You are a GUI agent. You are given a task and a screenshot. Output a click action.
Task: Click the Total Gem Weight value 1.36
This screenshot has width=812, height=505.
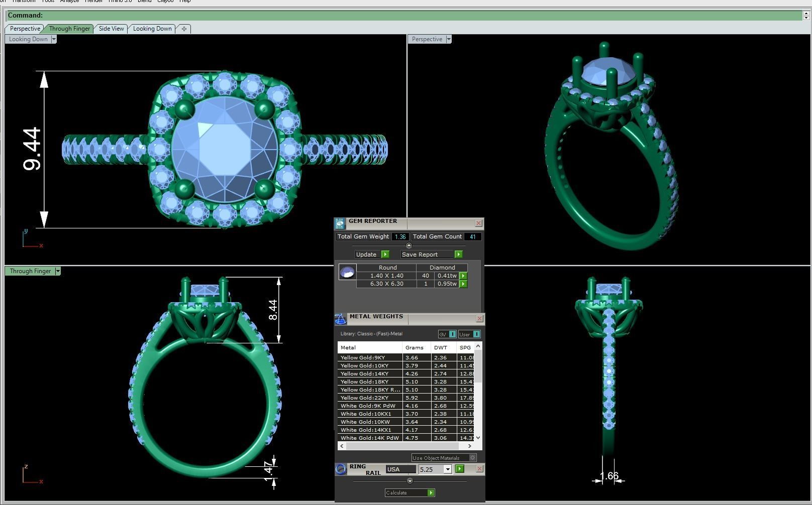[x=400, y=236]
